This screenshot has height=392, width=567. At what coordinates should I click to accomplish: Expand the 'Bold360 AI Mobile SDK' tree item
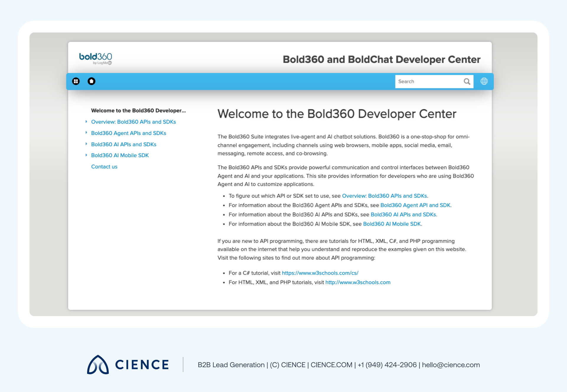tap(120, 155)
